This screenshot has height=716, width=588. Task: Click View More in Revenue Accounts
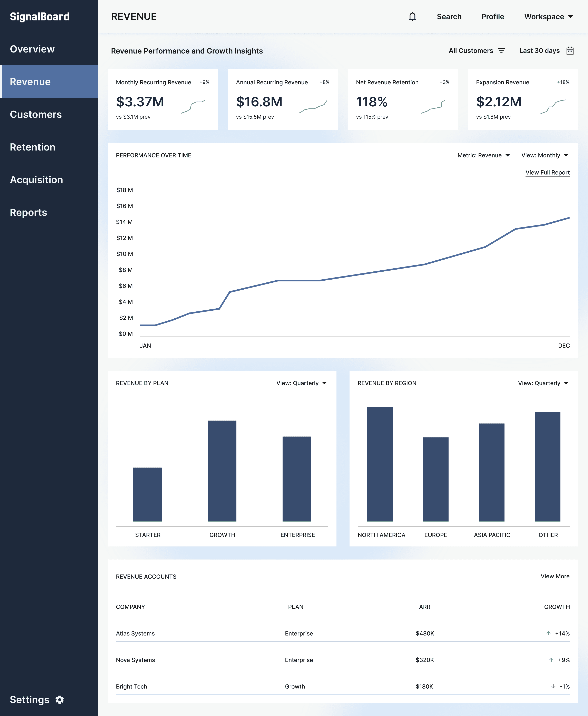coord(555,576)
